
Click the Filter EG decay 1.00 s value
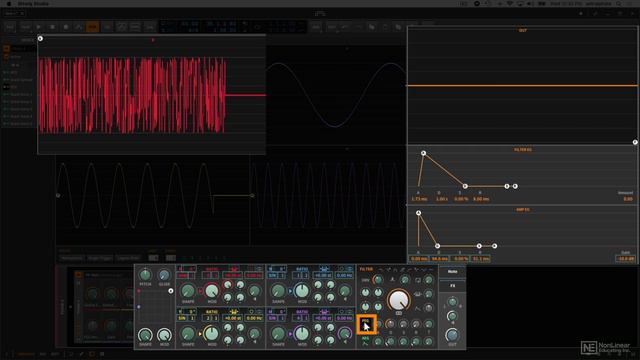[441, 199]
